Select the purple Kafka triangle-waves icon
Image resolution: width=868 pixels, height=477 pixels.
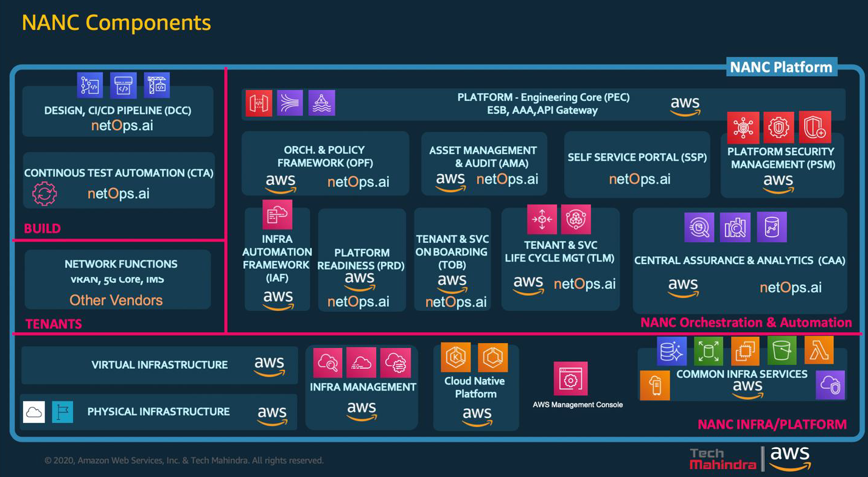(321, 103)
